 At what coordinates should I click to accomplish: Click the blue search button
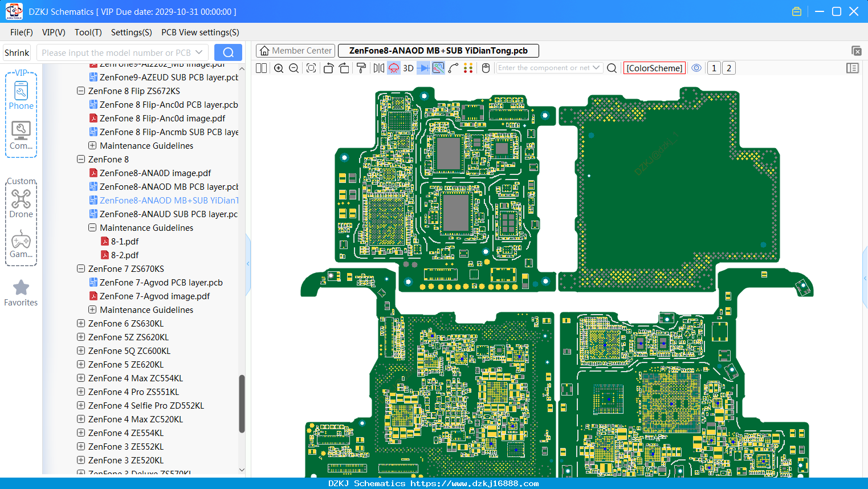228,52
